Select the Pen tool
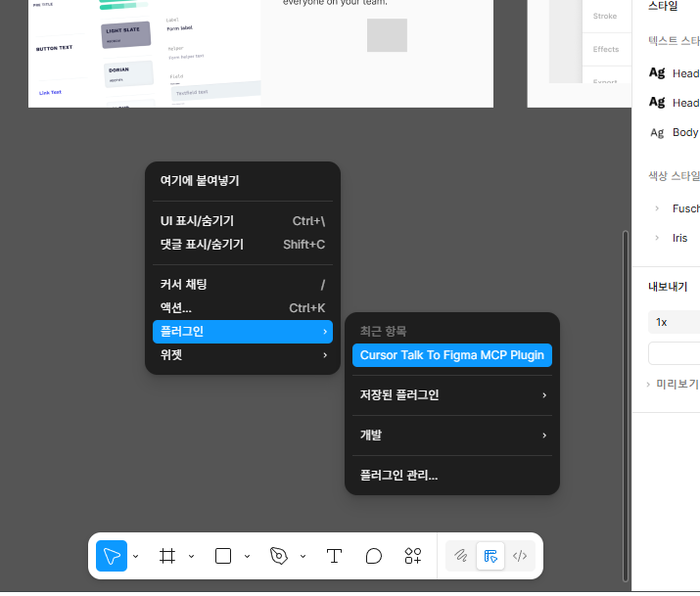Screen dimensions: 700x596 click(279, 556)
